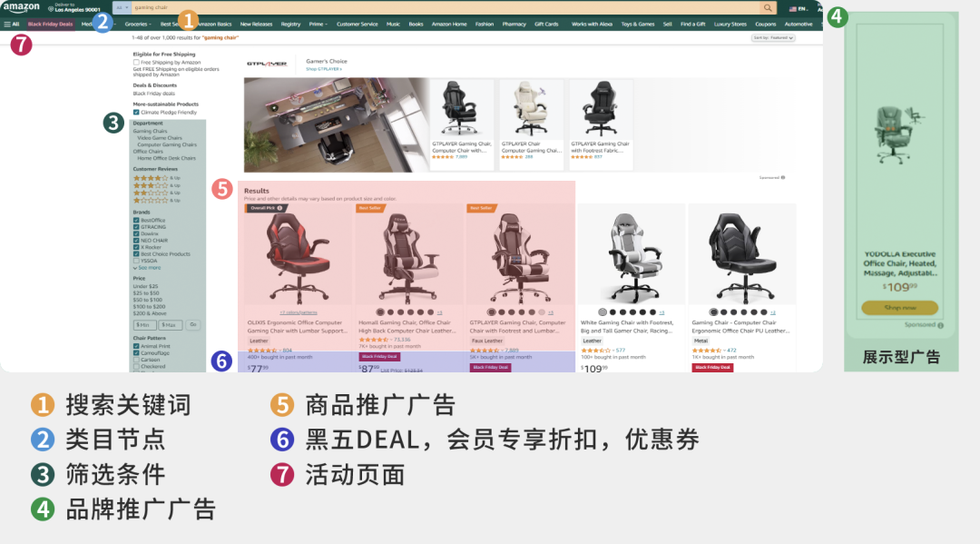Open the hamburger All menu
Screen dimensions: 980x544
point(7,24)
